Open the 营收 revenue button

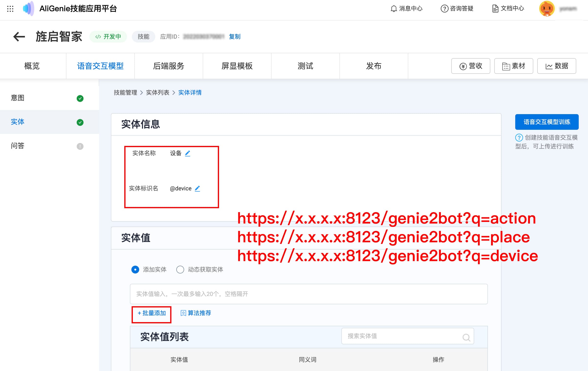point(471,66)
